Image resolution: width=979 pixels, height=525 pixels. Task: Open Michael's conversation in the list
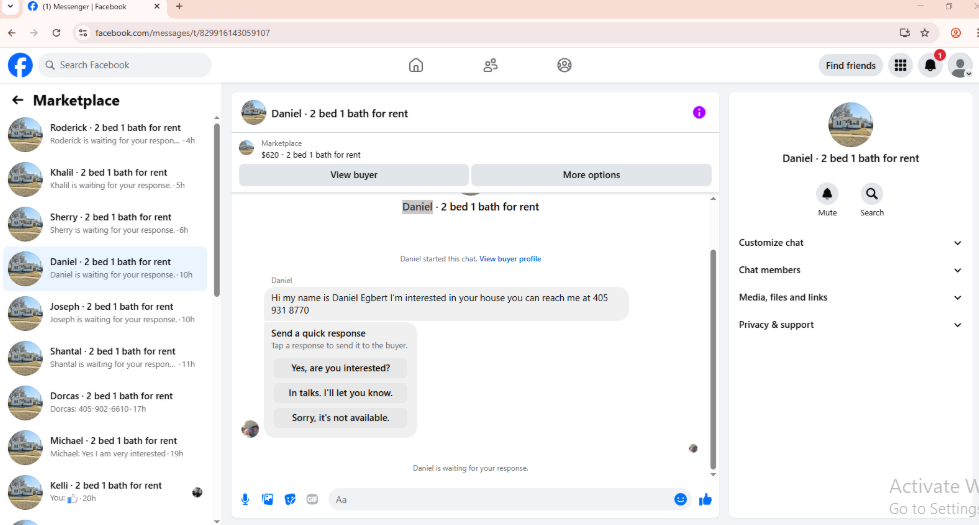coord(105,447)
